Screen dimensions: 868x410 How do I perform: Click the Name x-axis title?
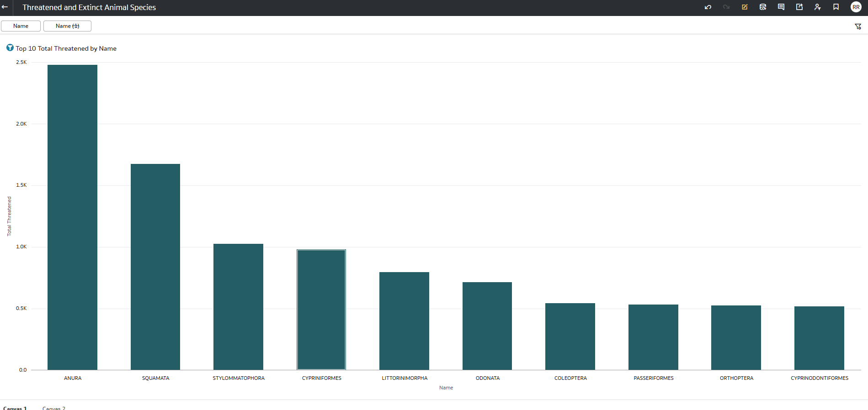[446, 388]
